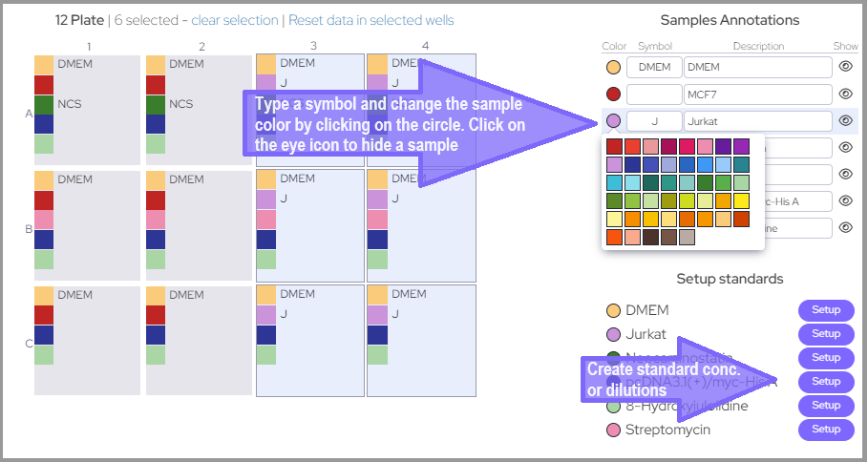The width and height of the screenshot is (868, 462).
Task: Edit the DMEM symbol input field
Action: click(654, 67)
